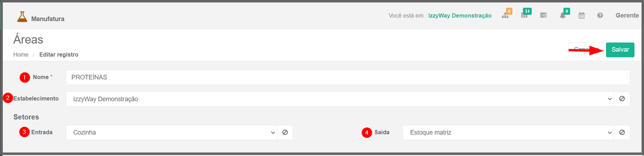644x156 pixels.
Task: Click the Cancelar button
Action: [x=586, y=50]
